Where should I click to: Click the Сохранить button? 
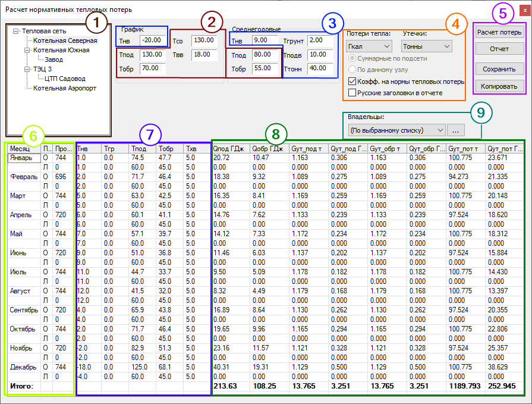(499, 68)
